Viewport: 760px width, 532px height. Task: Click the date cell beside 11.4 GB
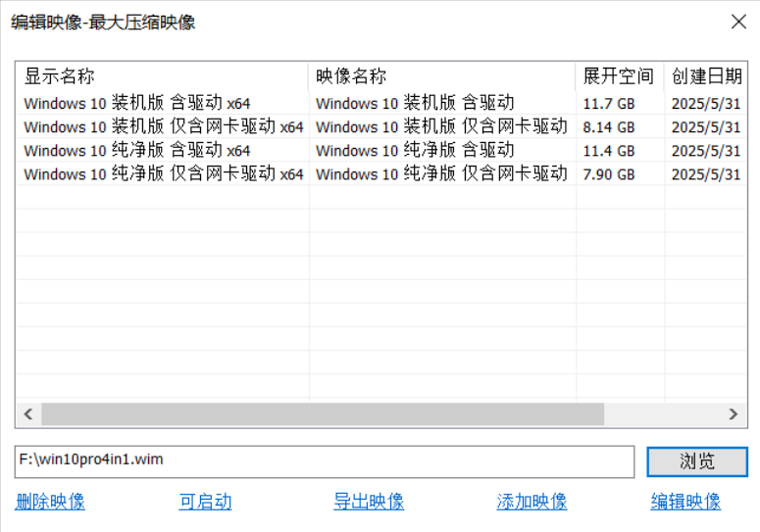click(x=706, y=151)
